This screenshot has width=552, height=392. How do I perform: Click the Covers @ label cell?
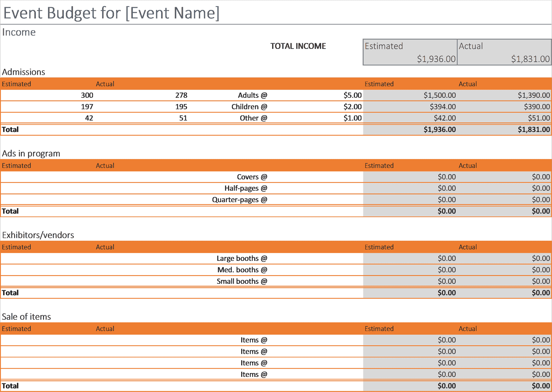click(252, 177)
